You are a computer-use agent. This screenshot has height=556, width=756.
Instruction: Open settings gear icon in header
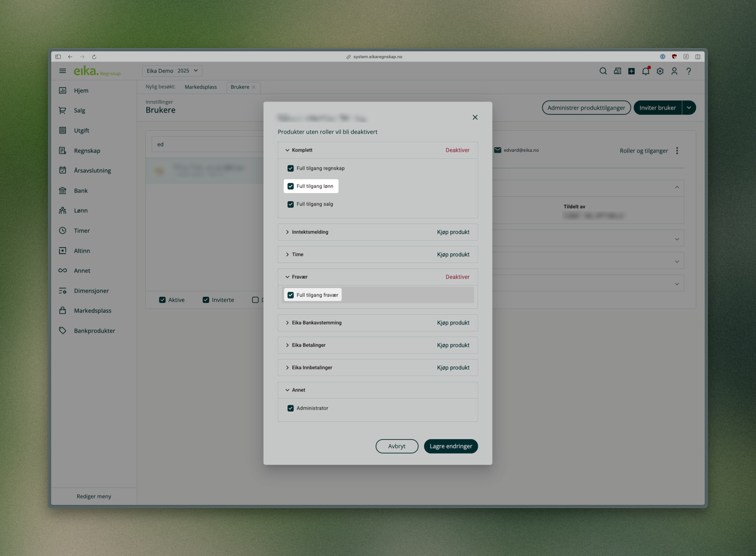(660, 71)
